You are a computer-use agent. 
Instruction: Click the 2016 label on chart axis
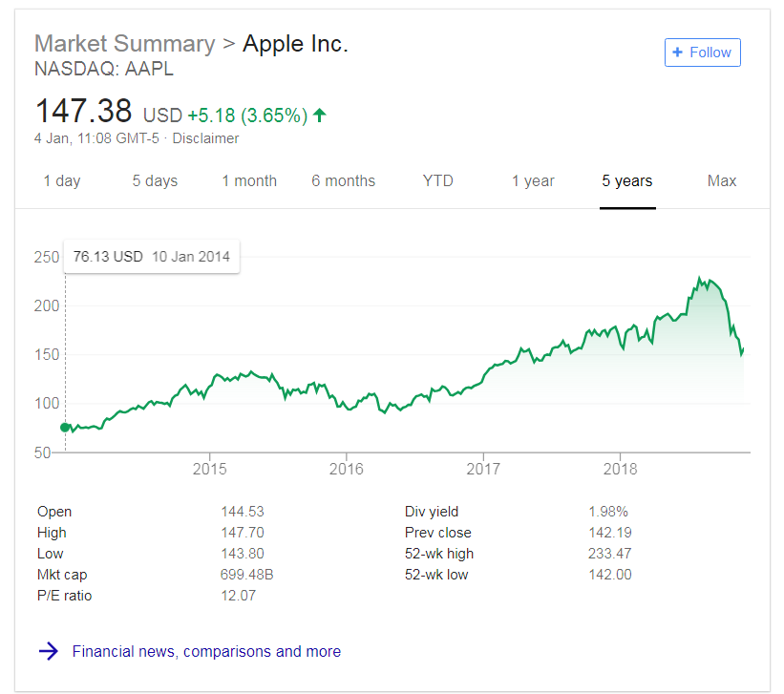[347, 469]
